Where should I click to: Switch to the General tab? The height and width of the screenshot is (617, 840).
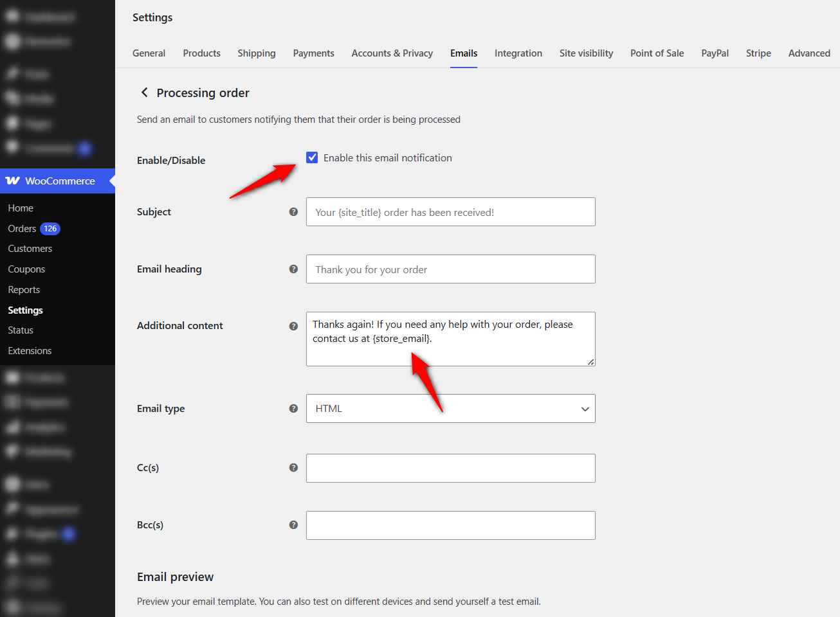pos(149,53)
